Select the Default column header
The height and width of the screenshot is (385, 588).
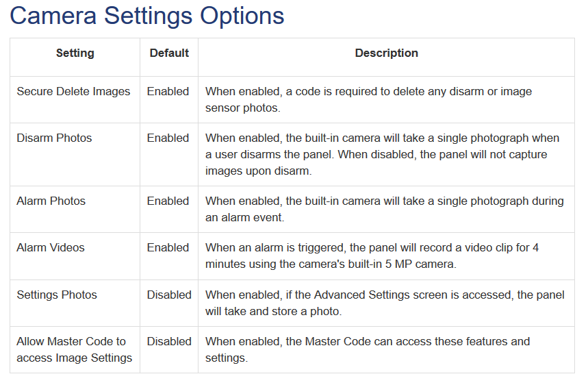tap(169, 53)
